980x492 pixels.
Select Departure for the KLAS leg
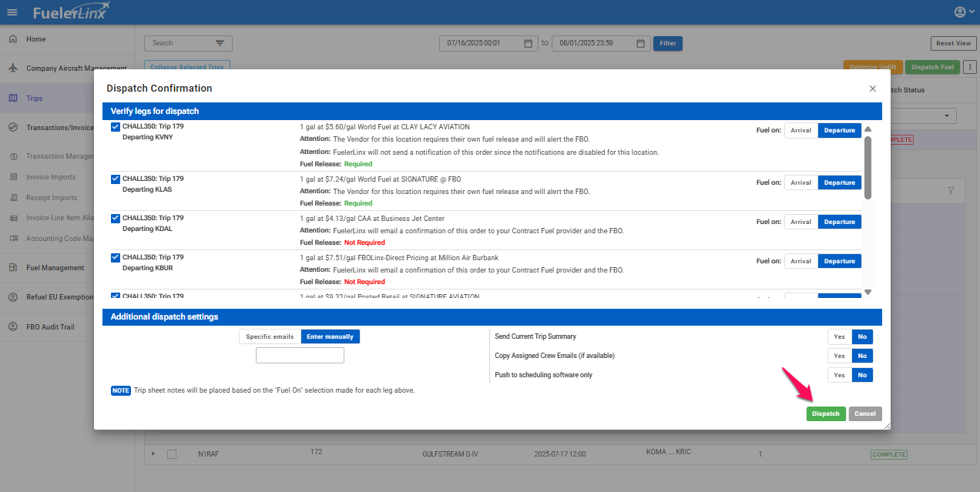pos(840,182)
